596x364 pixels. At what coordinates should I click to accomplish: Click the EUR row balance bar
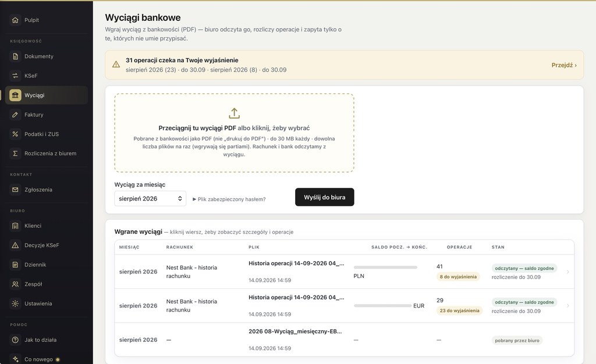(383, 305)
